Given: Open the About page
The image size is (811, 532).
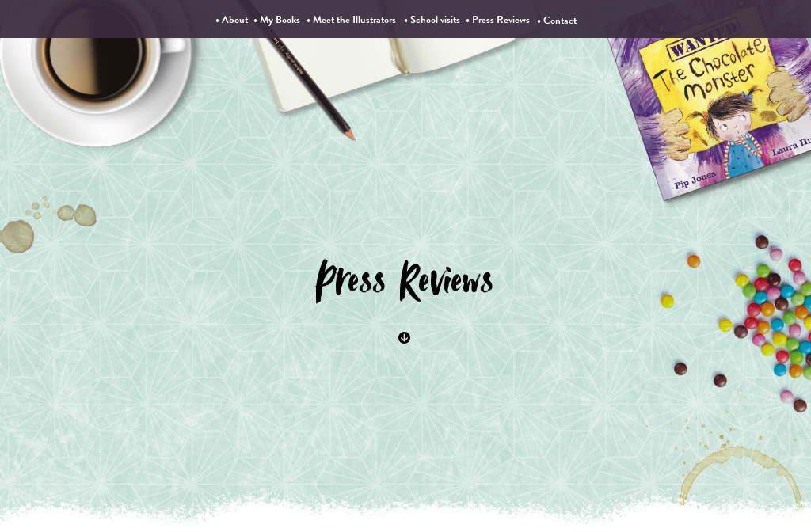Looking at the screenshot, I should point(234,20).
